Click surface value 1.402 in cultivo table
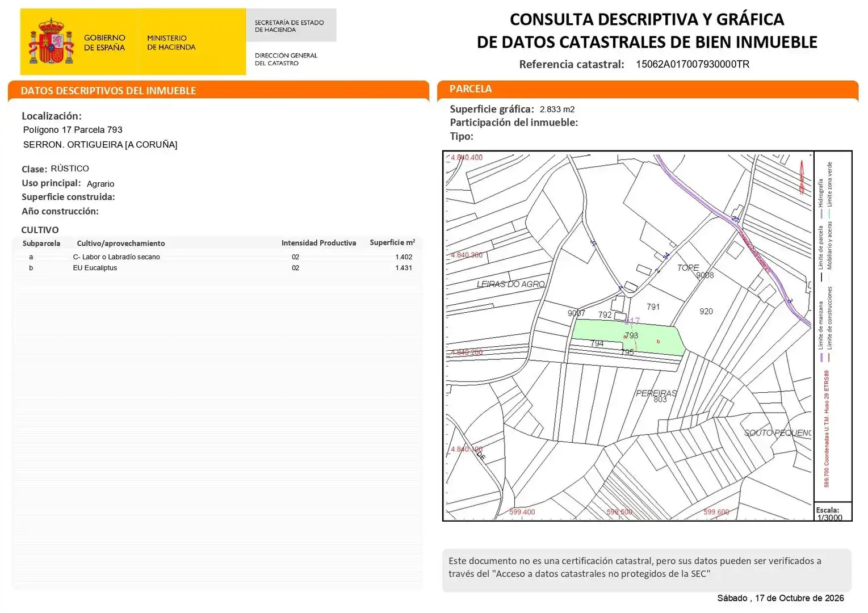 pos(404,257)
